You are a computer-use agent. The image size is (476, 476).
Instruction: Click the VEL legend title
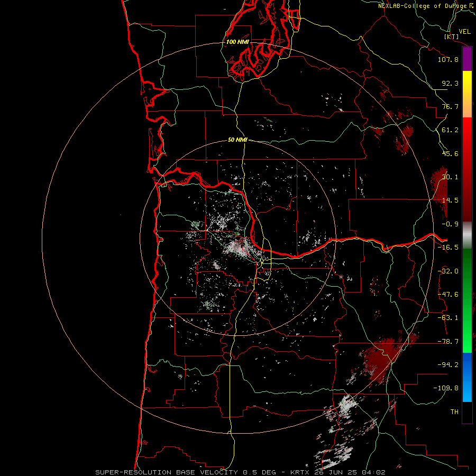coord(465,32)
